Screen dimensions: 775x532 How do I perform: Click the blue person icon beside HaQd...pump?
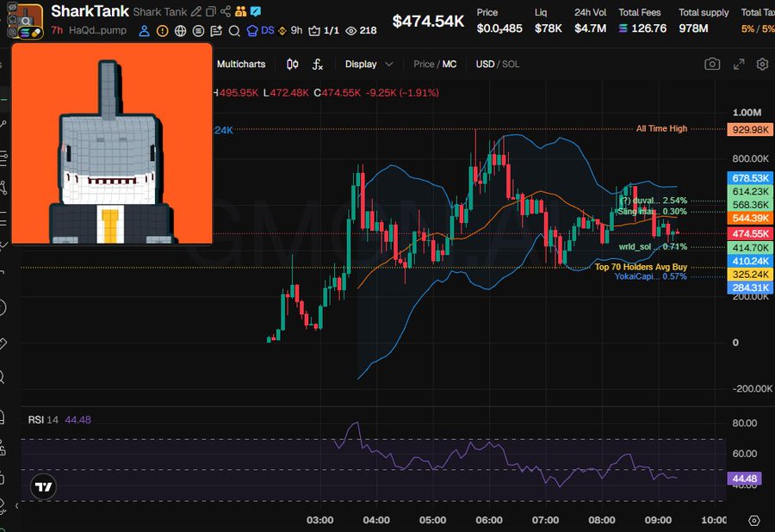pos(144,31)
